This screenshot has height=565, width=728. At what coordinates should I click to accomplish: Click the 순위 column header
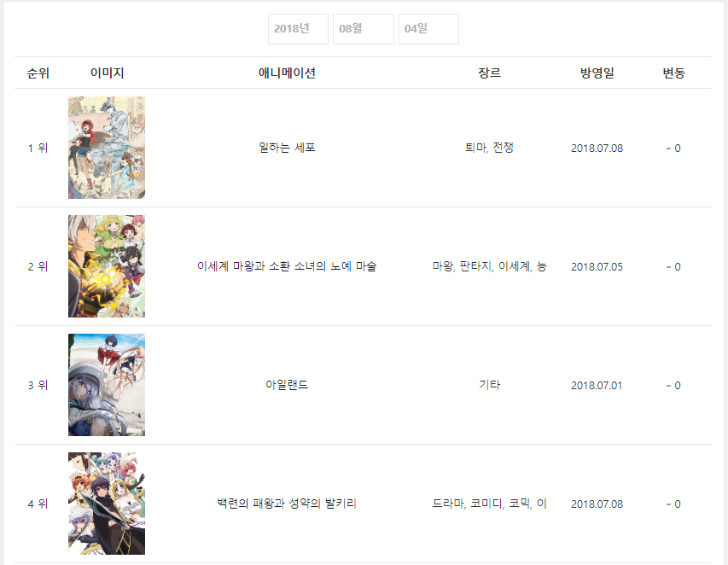click(x=38, y=73)
